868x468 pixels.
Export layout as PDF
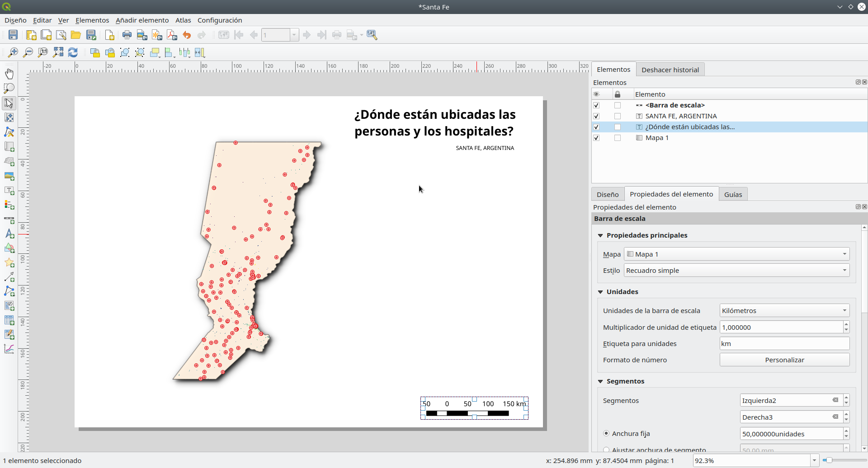coord(172,35)
